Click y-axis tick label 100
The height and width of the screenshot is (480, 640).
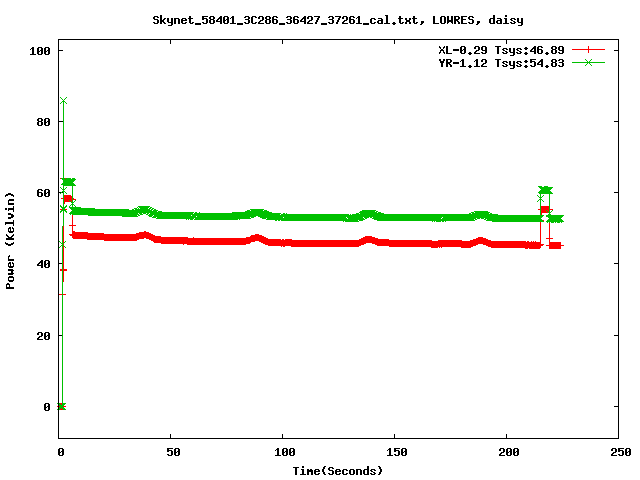[x=40, y=51]
